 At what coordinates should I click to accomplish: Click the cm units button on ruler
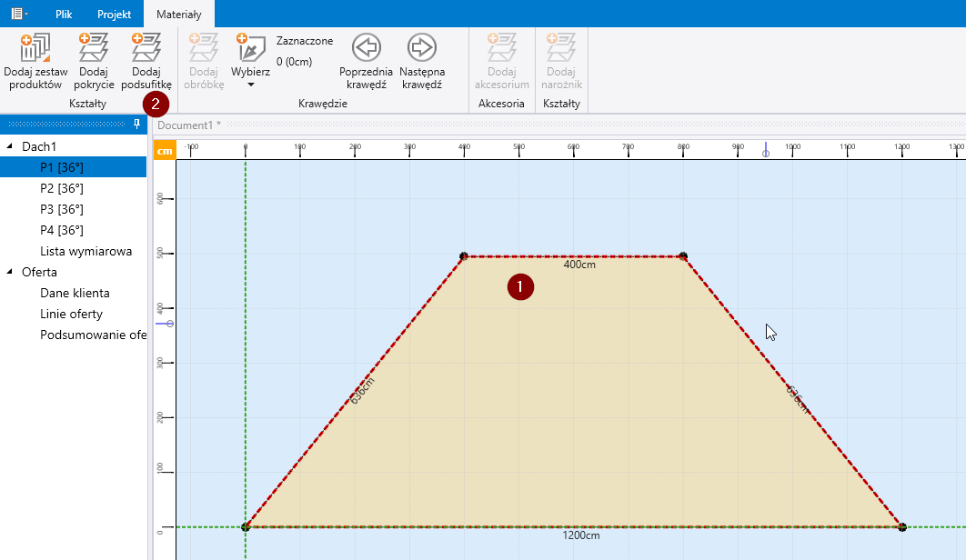165,151
